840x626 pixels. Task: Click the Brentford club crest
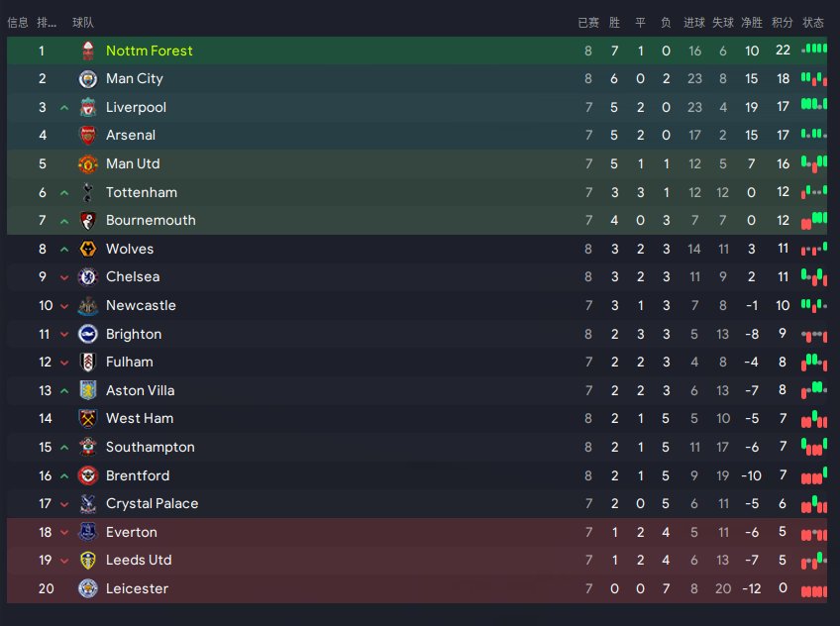(x=88, y=475)
